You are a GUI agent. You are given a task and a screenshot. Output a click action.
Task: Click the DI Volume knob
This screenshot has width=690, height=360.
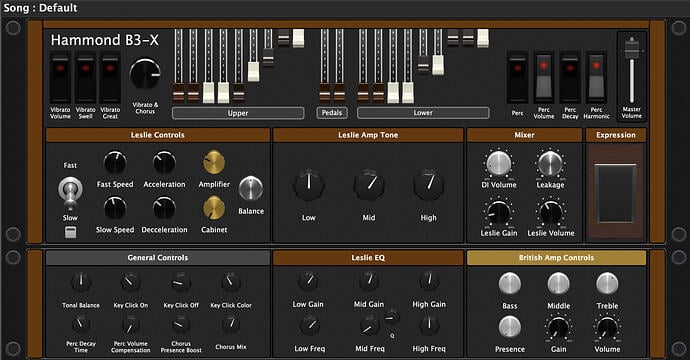pyautogui.click(x=499, y=164)
